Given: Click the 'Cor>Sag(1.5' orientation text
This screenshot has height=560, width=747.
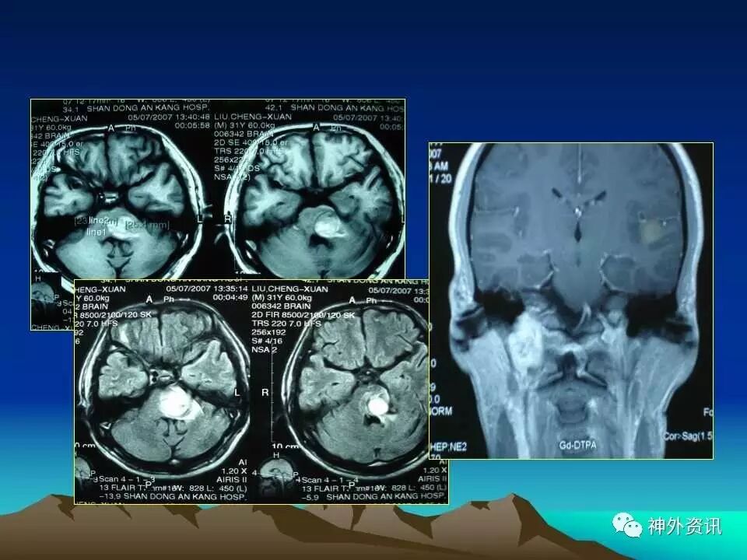Looking at the screenshot, I should point(688,436).
